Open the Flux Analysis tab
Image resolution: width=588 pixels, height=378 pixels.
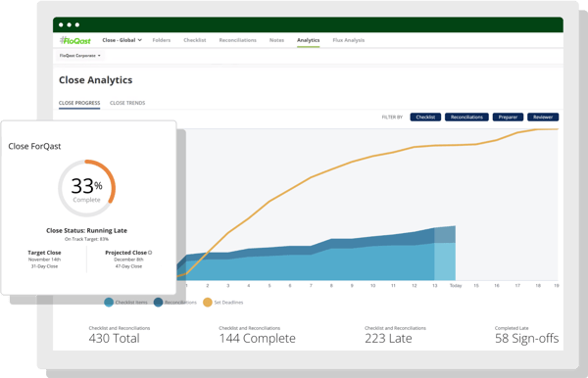pos(348,40)
